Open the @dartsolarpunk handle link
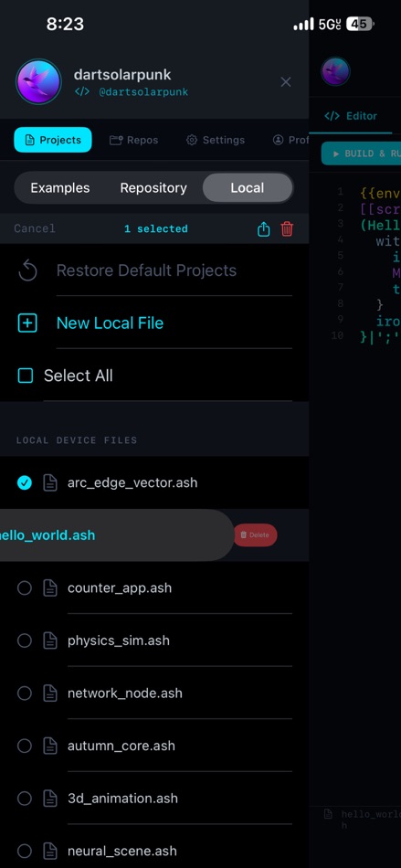This screenshot has height=868, width=401. tap(143, 92)
